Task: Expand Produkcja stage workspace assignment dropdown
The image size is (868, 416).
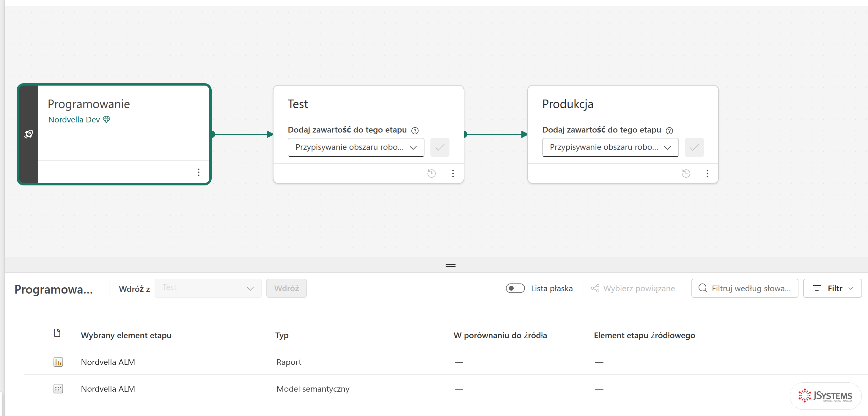Action: pos(610,147)
